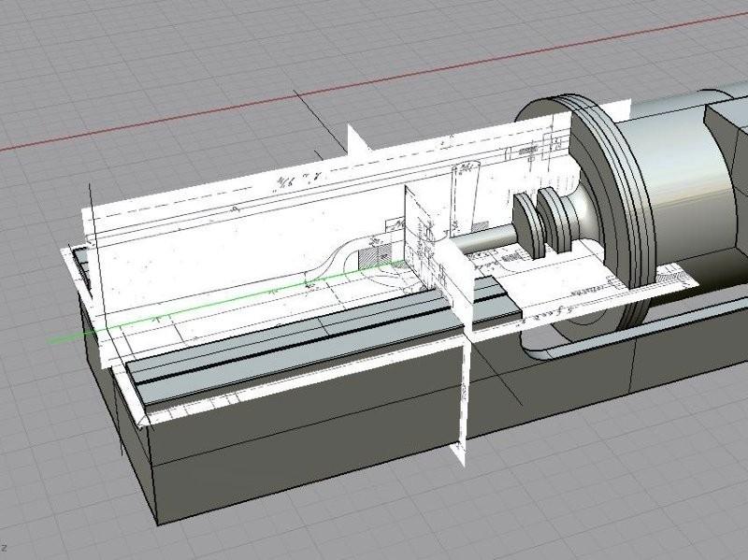This screenshot has width=748, height=560.
Task: Select the right small disc on the shaft
Action: (x=554, y=219)
